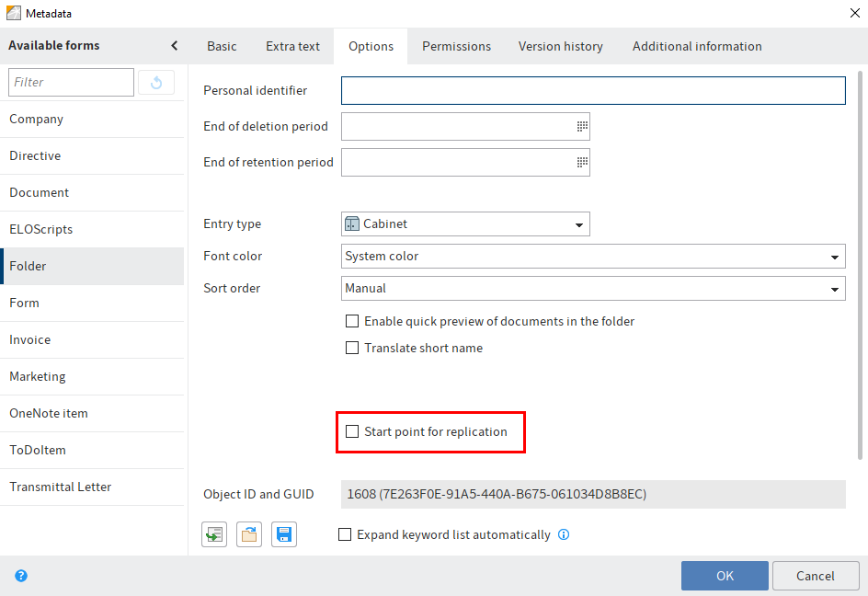Click the Available forms heading
The height and width of the screenshot is (596, 868).
(53, 45)
